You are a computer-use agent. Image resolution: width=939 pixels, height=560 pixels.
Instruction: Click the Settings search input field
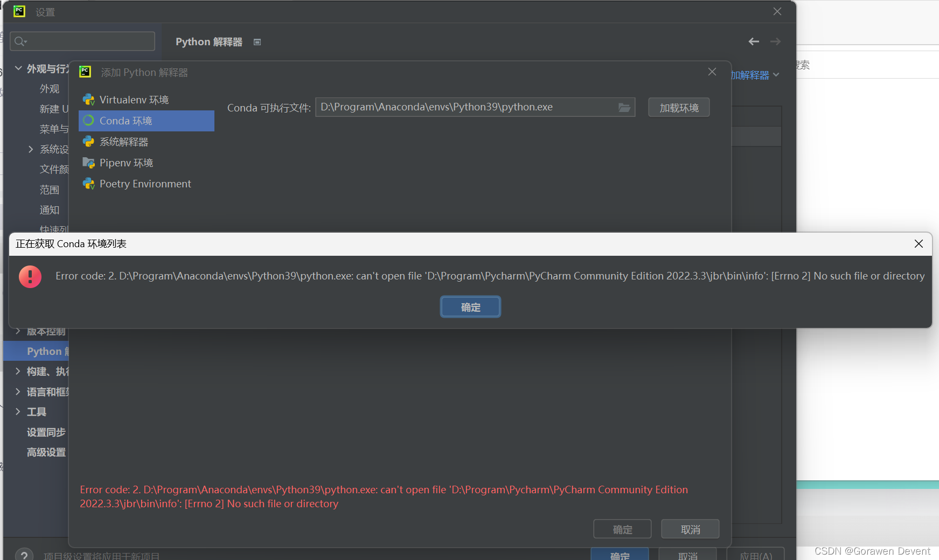tap(82, 41)
